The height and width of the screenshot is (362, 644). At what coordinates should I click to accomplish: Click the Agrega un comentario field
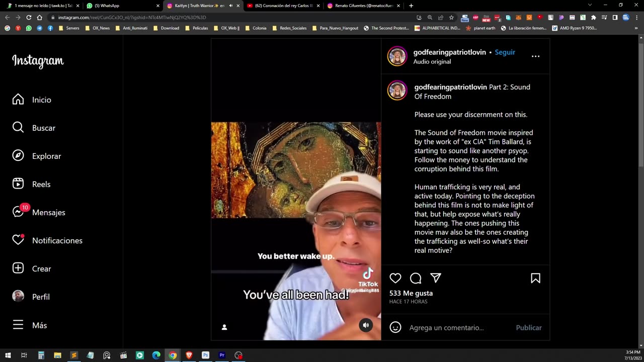click(460, 327)
